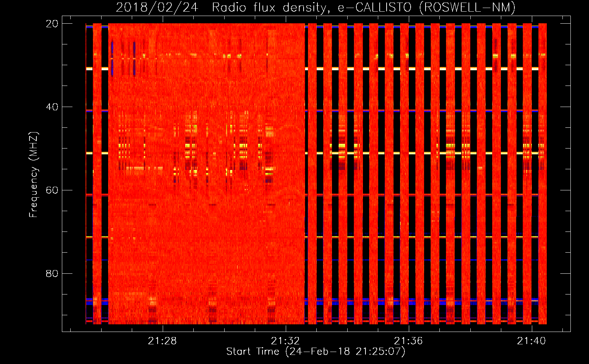Click the 20 MHz frequency tick label
The image size is (589, 364).
52,24
